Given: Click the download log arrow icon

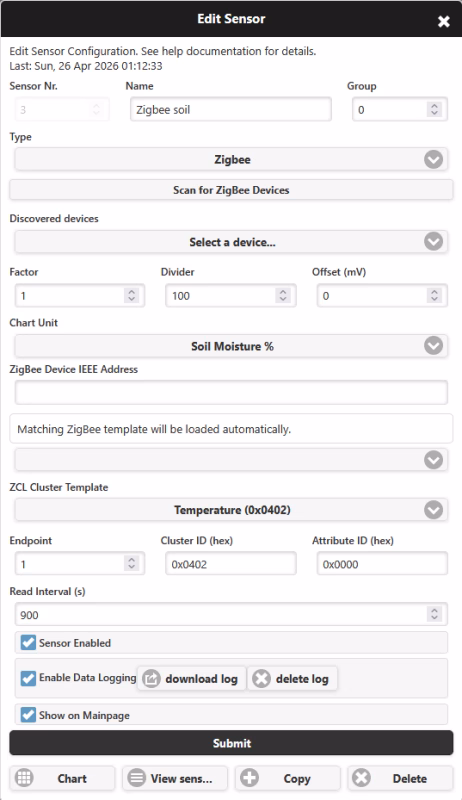Looking at the screenshot, I should point(151,679).
